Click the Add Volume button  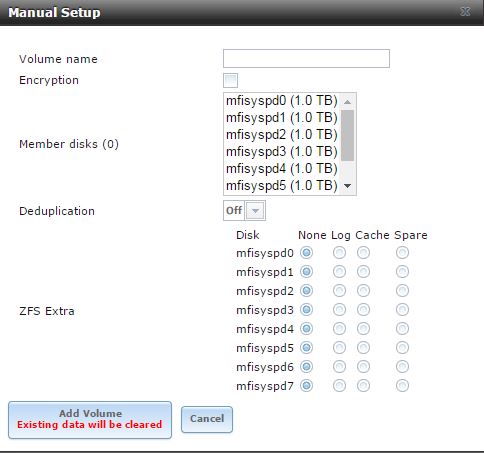(x=90, y=420)
